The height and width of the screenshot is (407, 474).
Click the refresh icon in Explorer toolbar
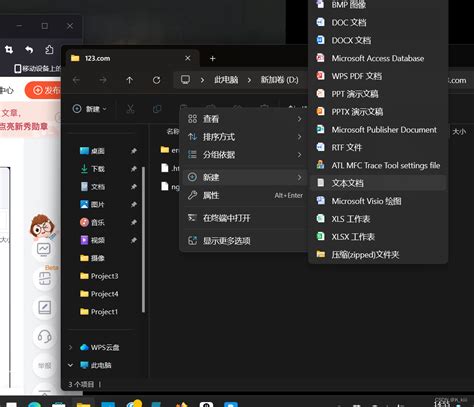point(156,80)
